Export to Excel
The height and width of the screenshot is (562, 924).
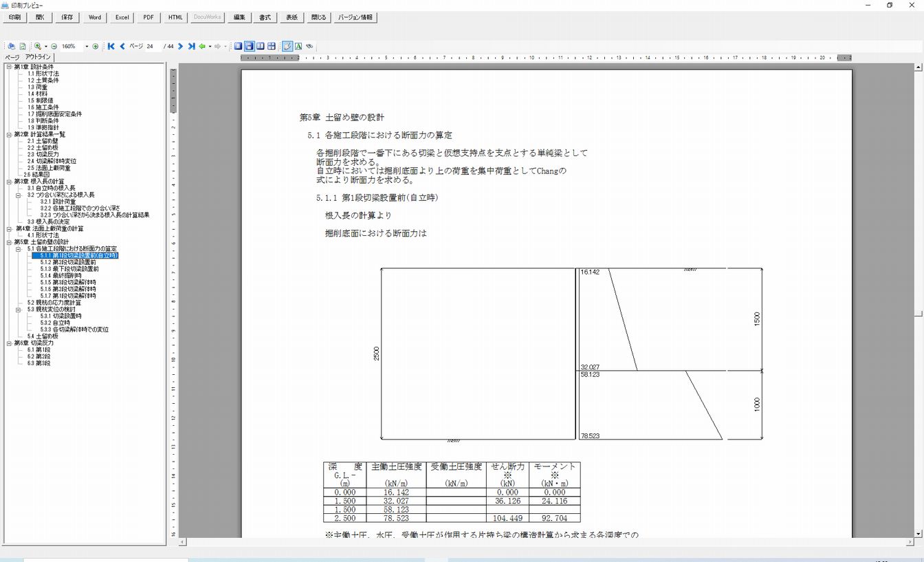click(x=122, y=17)
